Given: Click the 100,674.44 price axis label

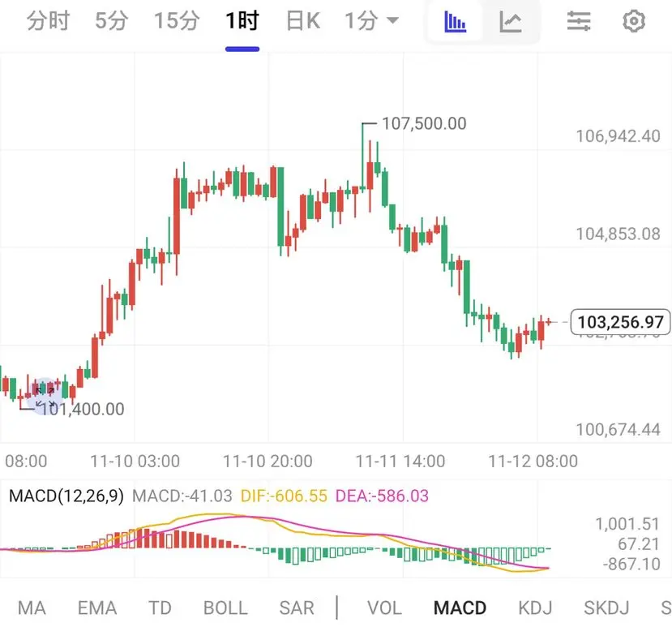Looking at the screenshot, I should click(x=618, y=430).
